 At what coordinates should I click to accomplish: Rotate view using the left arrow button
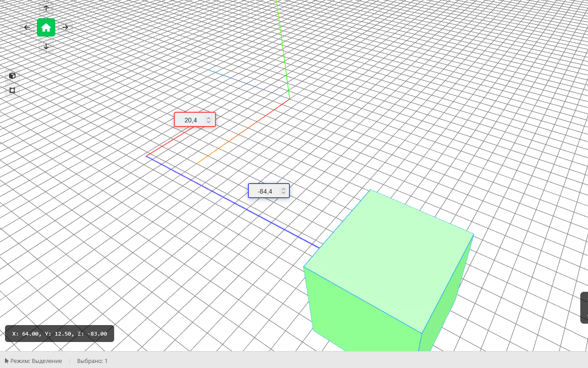point(27,27)
